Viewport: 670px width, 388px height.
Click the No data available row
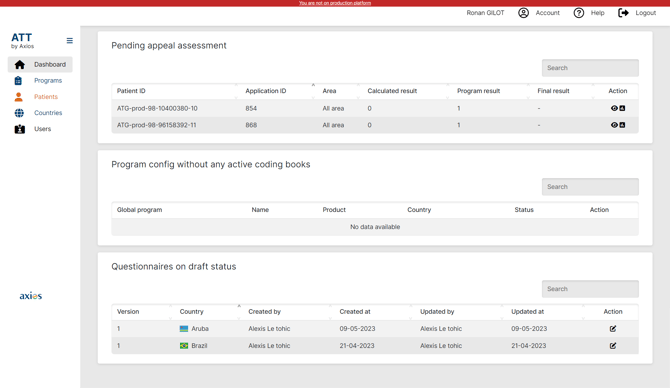click(375, 227)
